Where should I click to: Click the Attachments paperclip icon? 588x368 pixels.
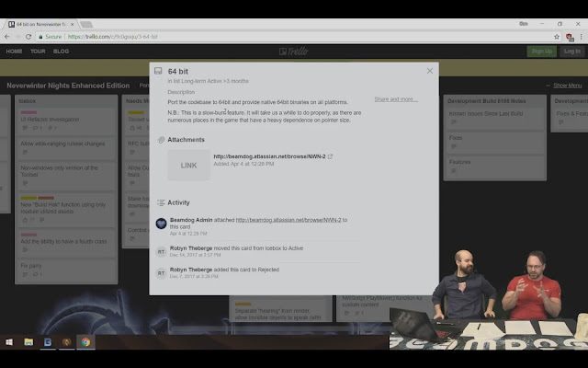click(x=162, y=140)
